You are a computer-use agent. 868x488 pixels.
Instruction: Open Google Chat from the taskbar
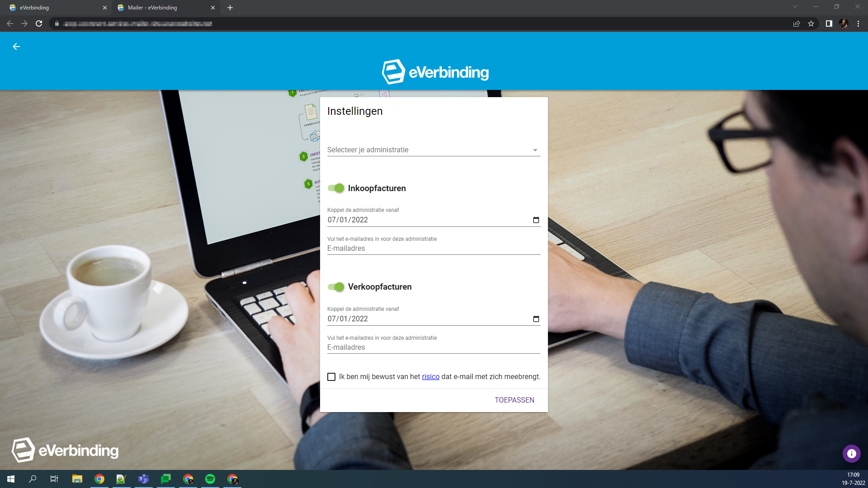166,479
